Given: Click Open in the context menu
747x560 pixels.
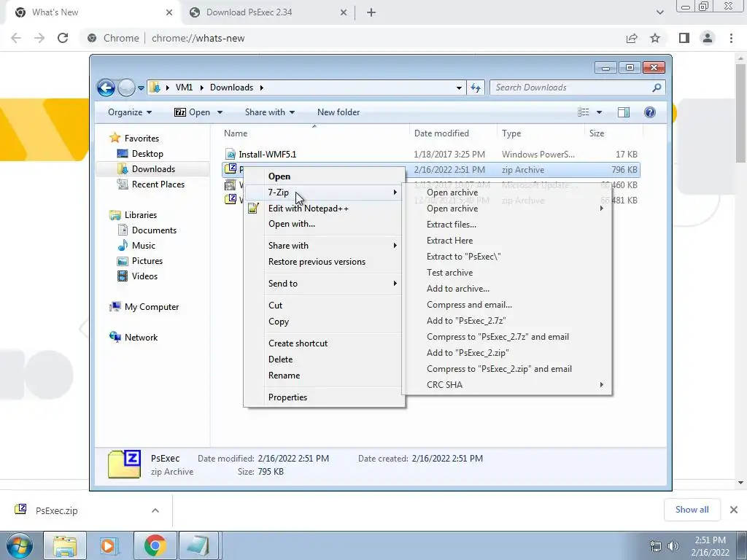Looking at the screenshot, I should (279, 176).
